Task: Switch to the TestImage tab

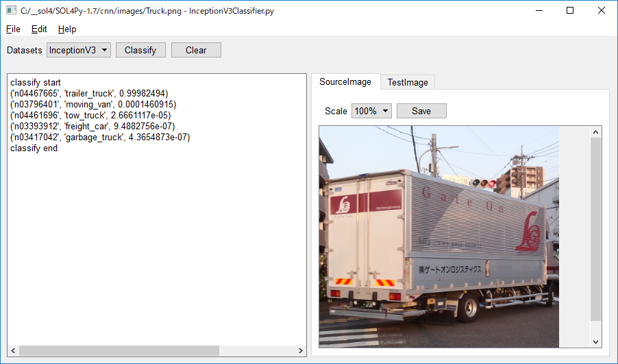Action: [408, 82]
